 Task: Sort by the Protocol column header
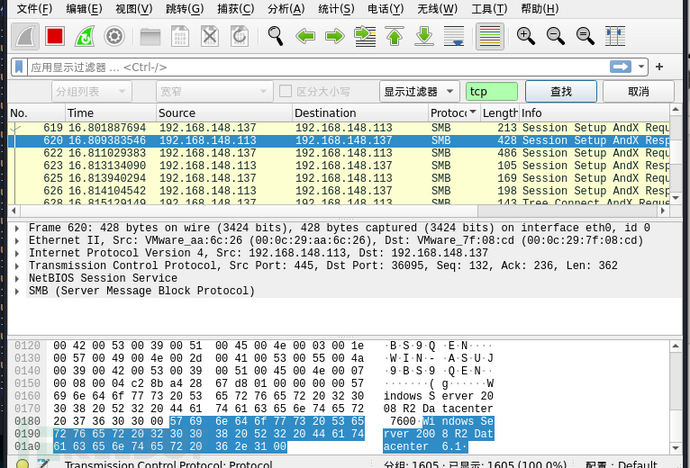tap(454, 113)
